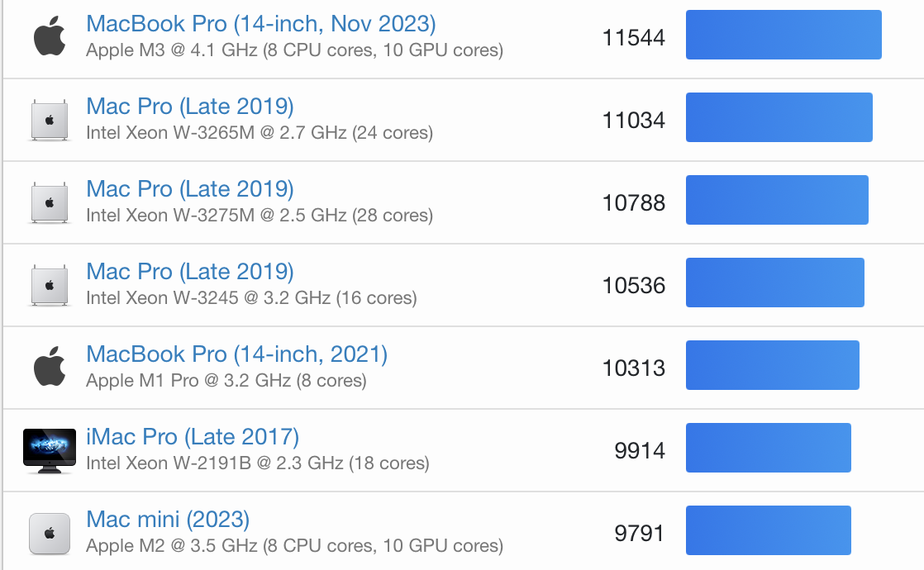The image size is (924, 570).
Task: Click Mac Pro tower icon for Xeon W-3265M
Action: [50, 120]
